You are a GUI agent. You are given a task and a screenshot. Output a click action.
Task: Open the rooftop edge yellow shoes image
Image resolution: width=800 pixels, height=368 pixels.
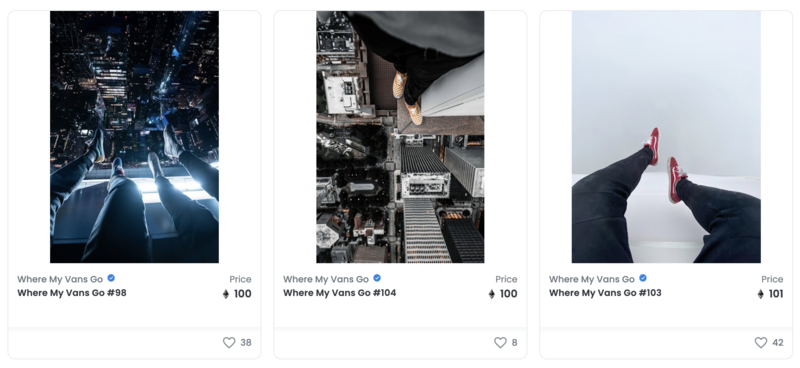click(x=400, y=137)
